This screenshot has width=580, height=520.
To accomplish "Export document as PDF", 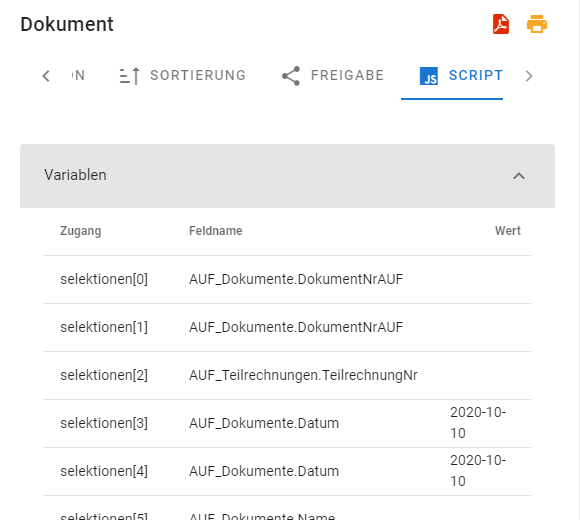I will click(x=501, y=24).
